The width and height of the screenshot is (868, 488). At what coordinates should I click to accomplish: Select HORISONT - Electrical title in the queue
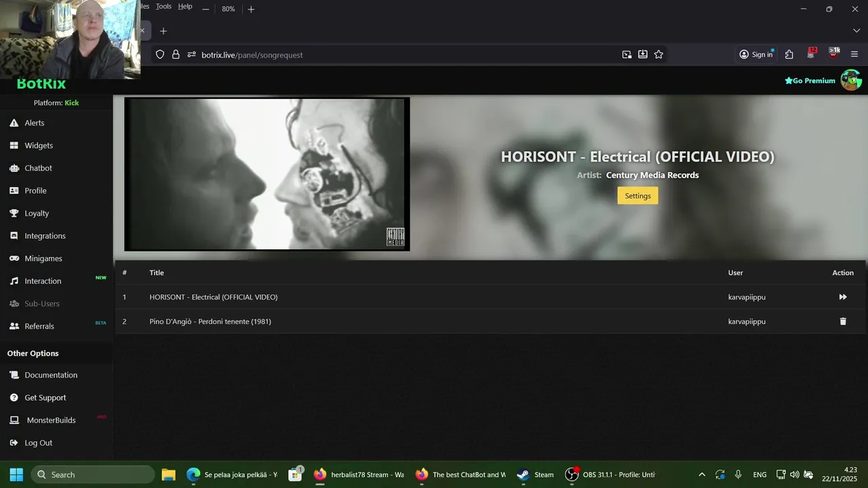tap(214, 297)
